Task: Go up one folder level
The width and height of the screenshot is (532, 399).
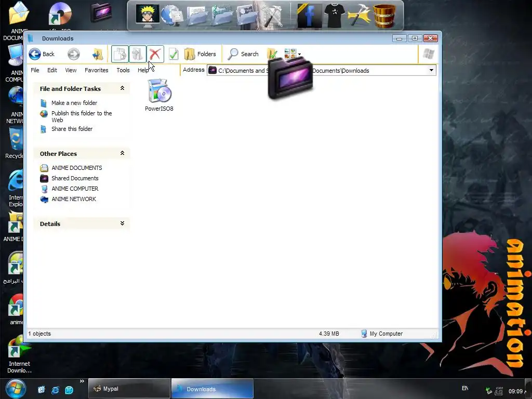Action: point(98,54)
